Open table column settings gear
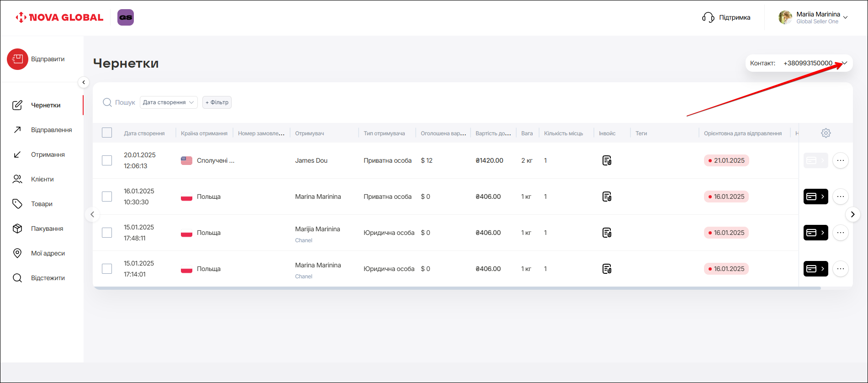Image resolution: width=868 pixels, height=383 pixels. point(826,133)
